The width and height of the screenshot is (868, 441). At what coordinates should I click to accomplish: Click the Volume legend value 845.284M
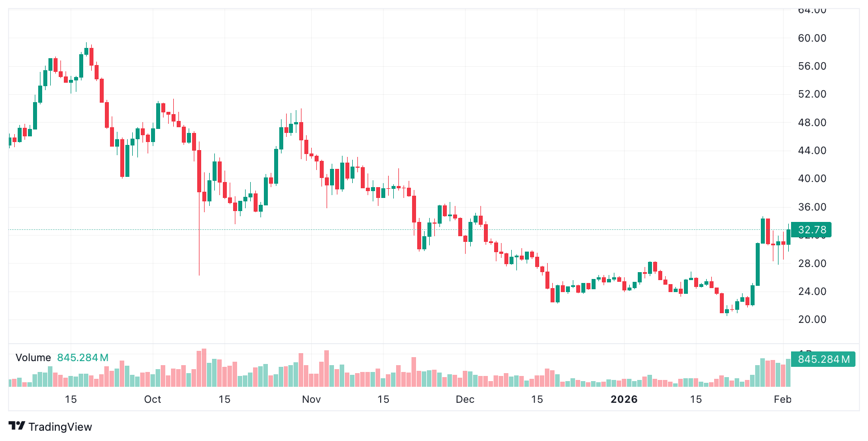click(82, 358)
